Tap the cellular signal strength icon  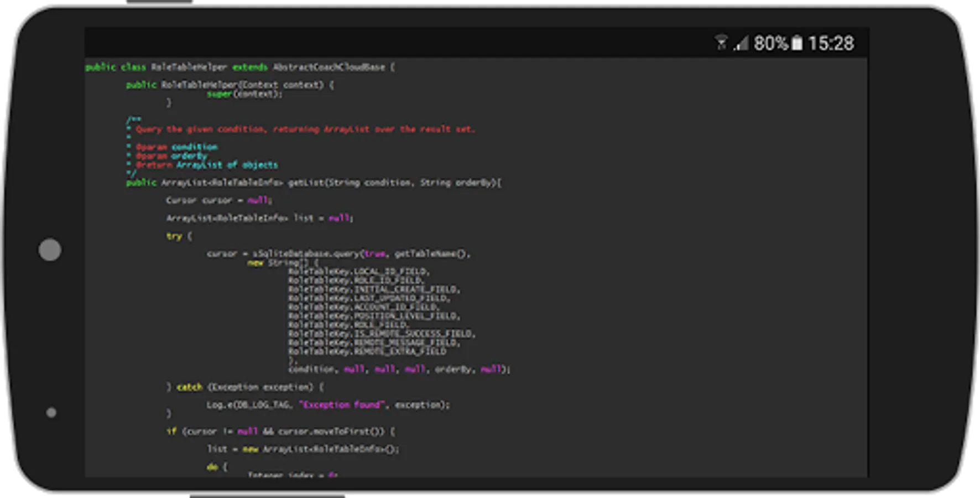[741, 43]
